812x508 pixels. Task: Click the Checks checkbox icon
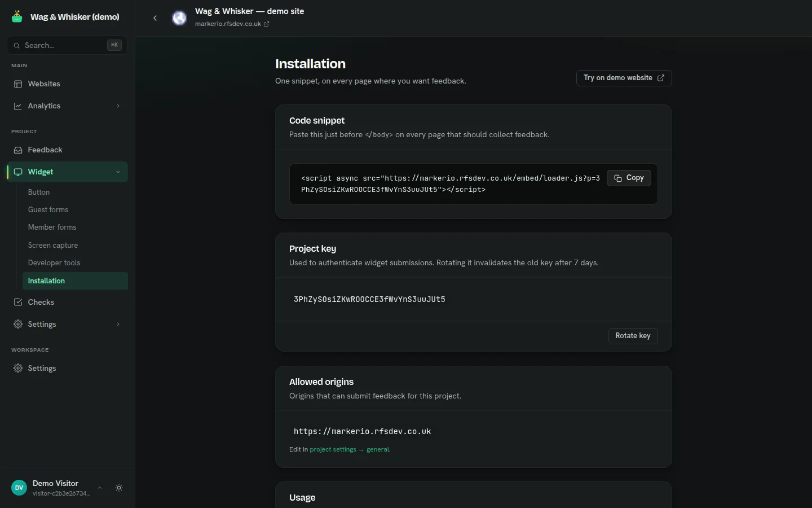18,303
